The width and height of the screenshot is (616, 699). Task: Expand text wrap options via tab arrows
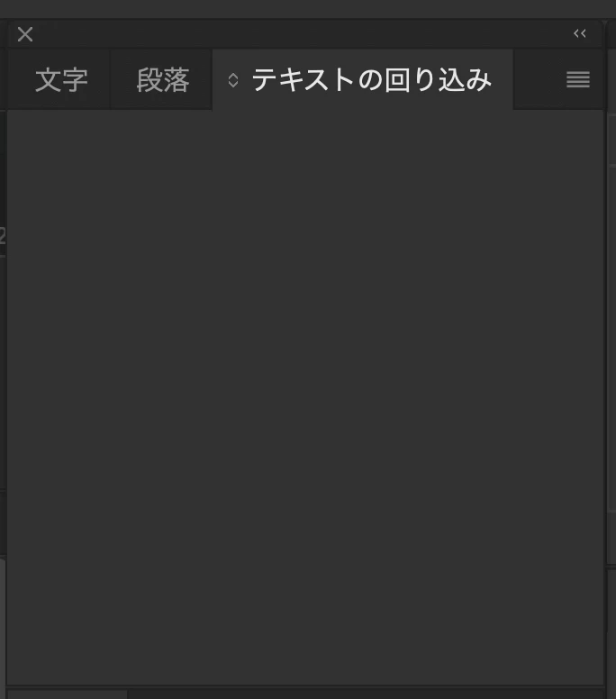click(x=232, y=80)
